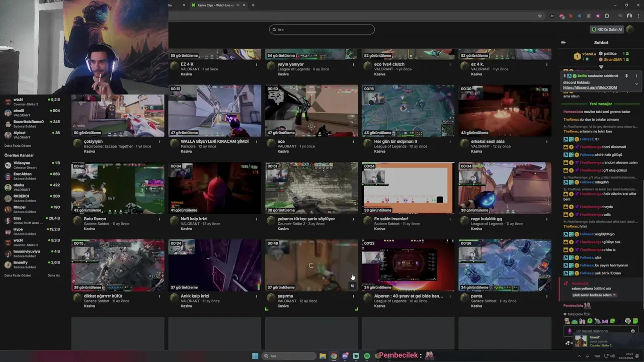644x362 pixels.
Task: Open the discord.gg link in pinned message
Action: point(590,87)
